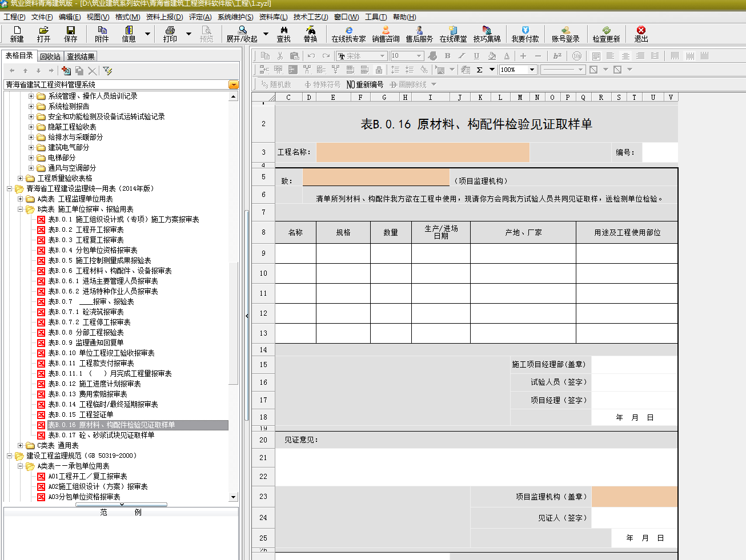Switch to the 回收站 tab
Image resolution: width=746 pixels, height=560 pixels.
click(50, 57)
